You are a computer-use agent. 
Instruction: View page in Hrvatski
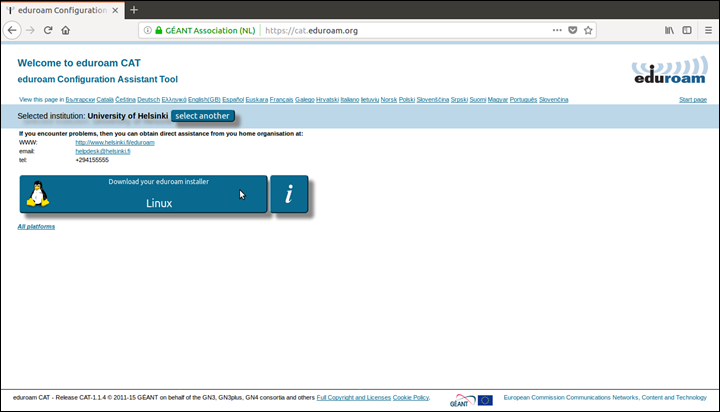[327, 100]
